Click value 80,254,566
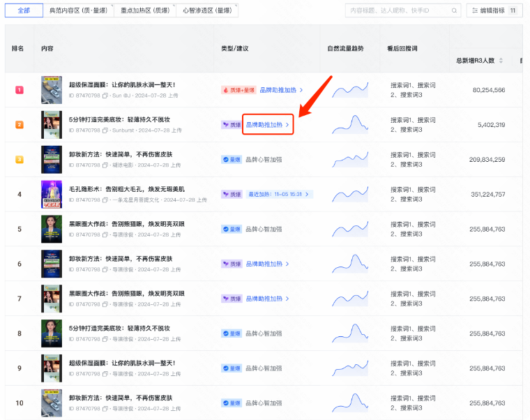 [x=489, y=90]
